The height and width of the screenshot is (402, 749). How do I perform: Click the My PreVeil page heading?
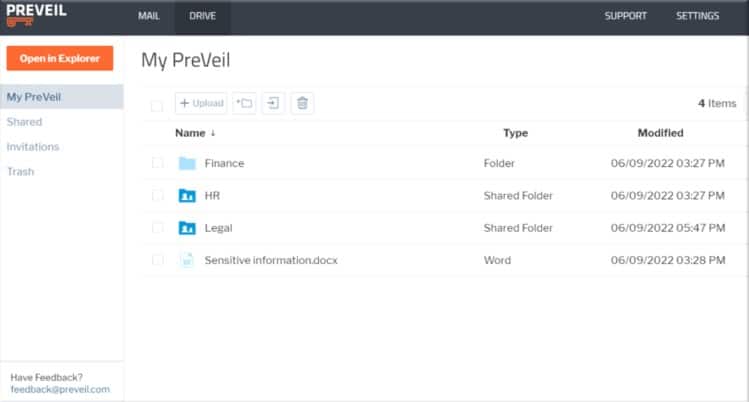click(185, 61)
